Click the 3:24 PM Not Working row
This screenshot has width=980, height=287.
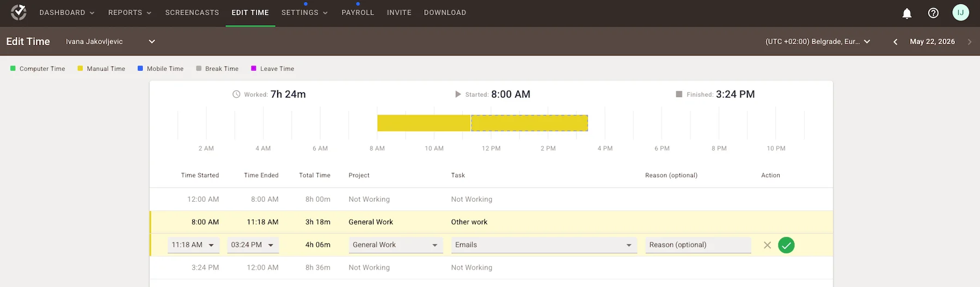pos(491,268)
